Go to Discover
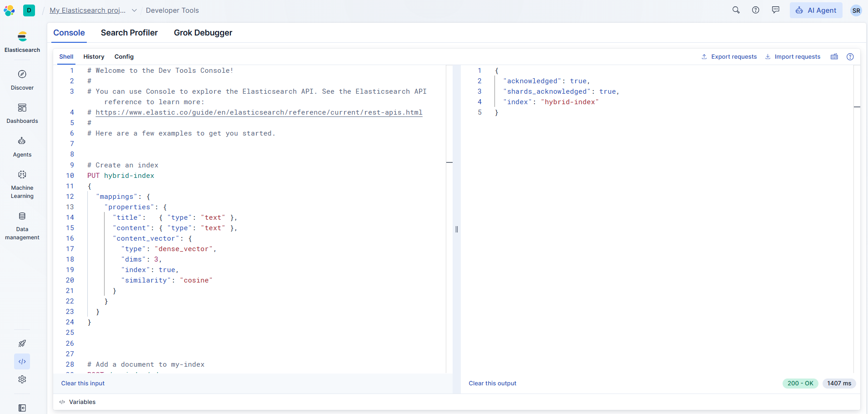 22,80
